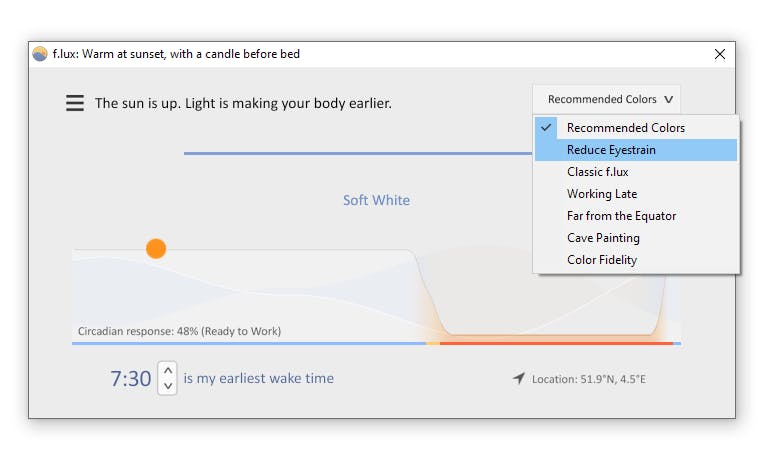This screenshot has width=773, height=450.
Task: Select Classic f.lux preset
Action: click(598, 172)
